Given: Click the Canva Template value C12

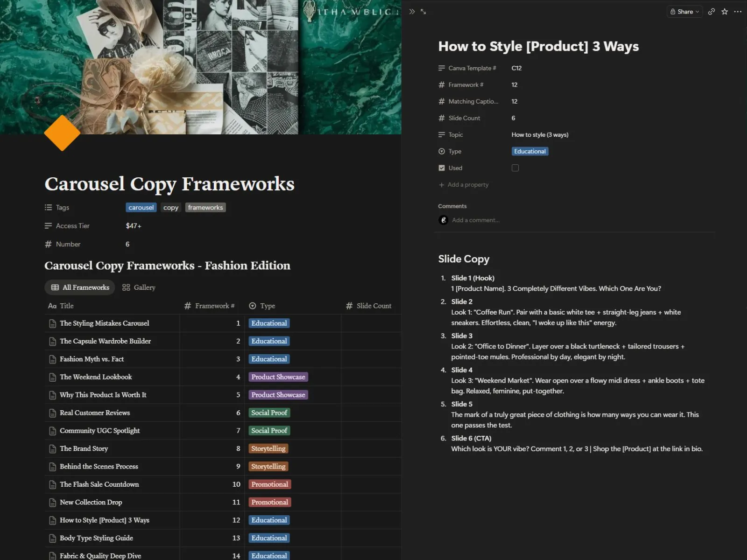Looking at the screenshot, I should pos(516,68).
